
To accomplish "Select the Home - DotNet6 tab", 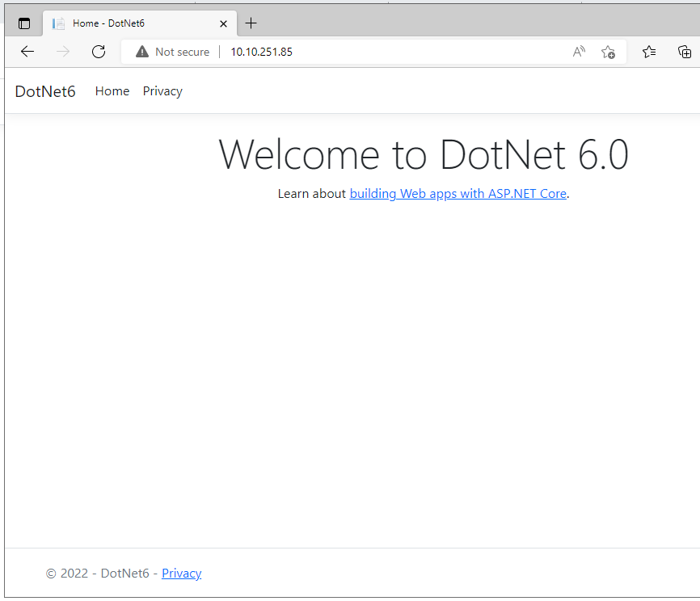I will tap(140, 23).
